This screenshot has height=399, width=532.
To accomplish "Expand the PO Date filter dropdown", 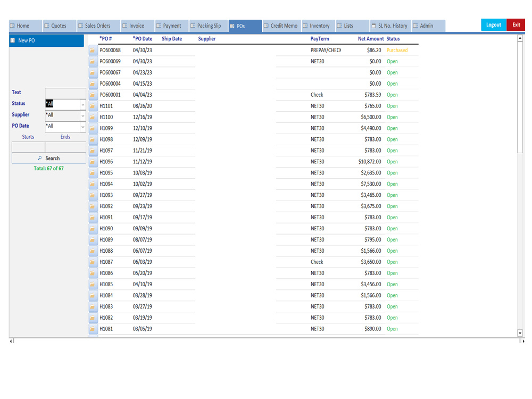I will tap(82, 127).
